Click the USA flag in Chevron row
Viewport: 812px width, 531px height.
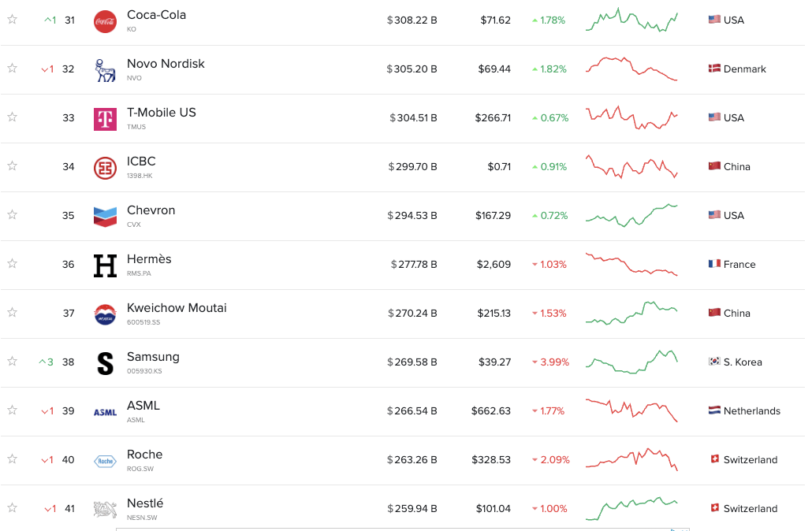714,215
